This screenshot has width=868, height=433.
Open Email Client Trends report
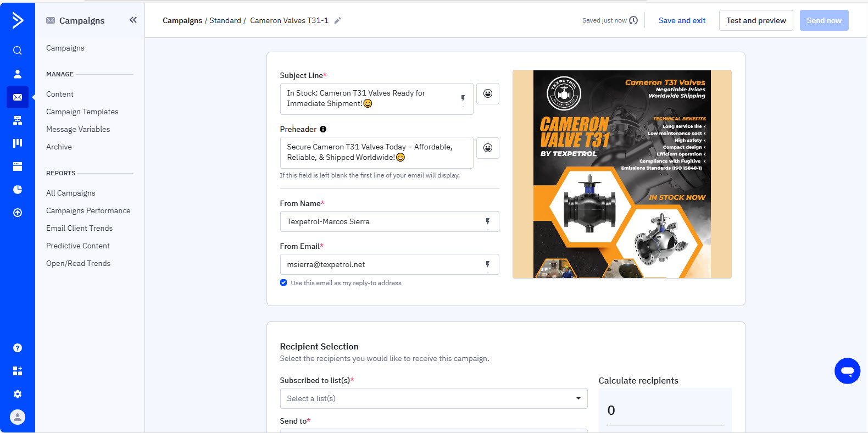80,228
